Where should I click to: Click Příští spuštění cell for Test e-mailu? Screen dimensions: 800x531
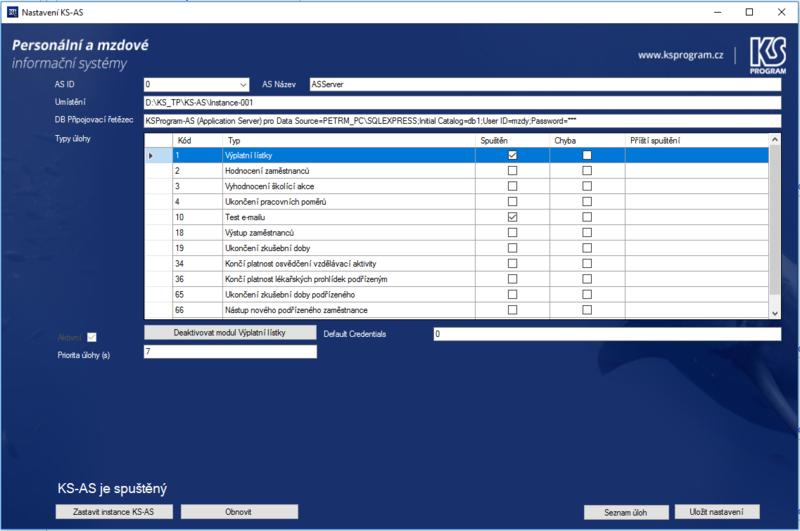coord(697,217)
